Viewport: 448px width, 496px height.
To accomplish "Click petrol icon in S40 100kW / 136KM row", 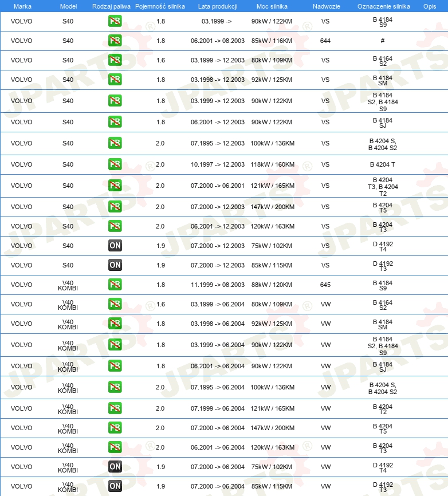I will point(115,143).
